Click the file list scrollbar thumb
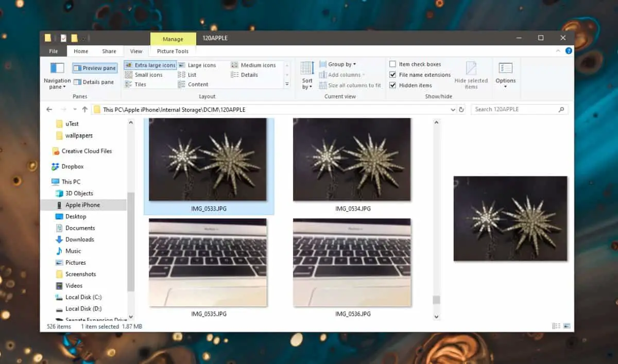The height and width of the screenshot is (364, 618). 437,300
